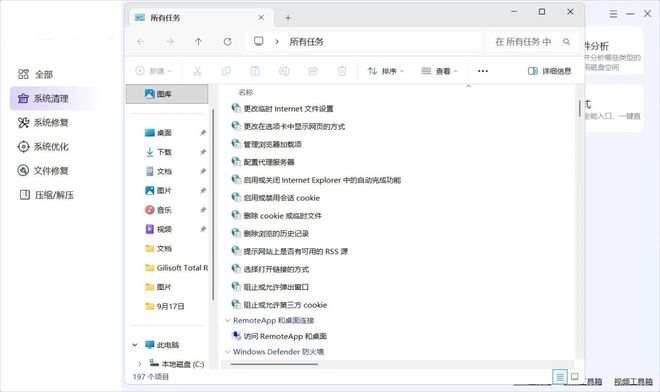Open 提示网站上是否有可用的 RSS 源

click(290, 251)
